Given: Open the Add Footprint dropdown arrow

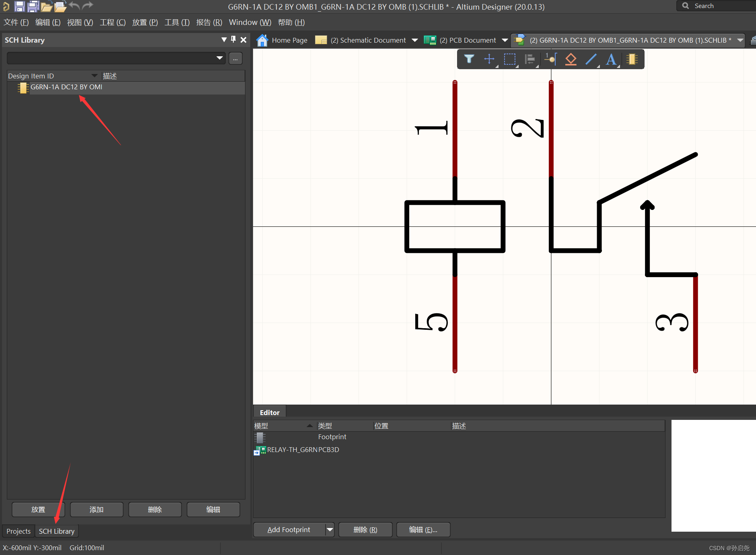Looking at the screenshot, I should coord(330,530).
